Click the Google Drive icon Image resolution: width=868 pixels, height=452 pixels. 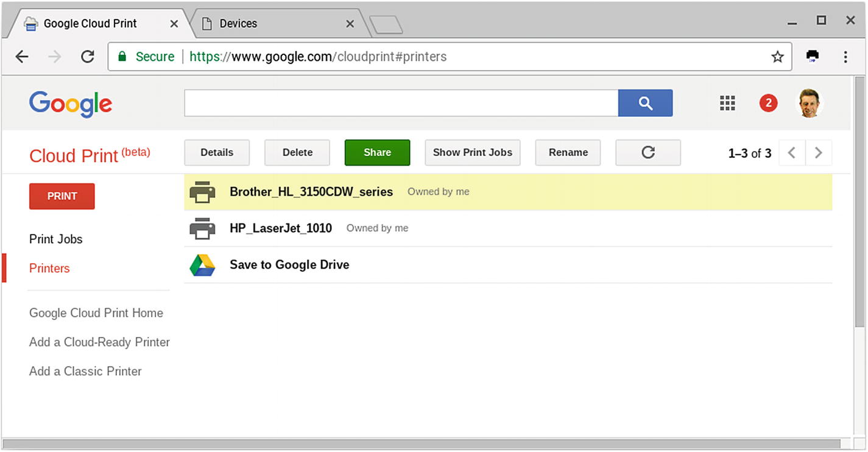click(x=202, y=265)
